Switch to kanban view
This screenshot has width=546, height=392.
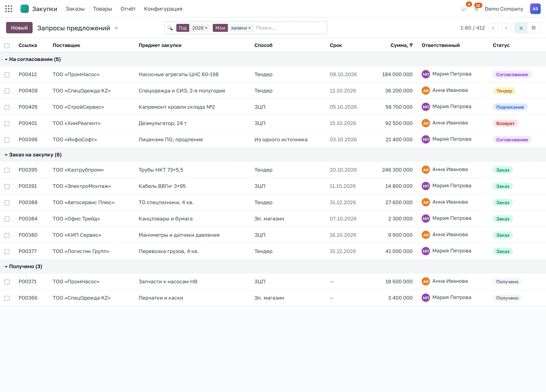tap(533, 28)
